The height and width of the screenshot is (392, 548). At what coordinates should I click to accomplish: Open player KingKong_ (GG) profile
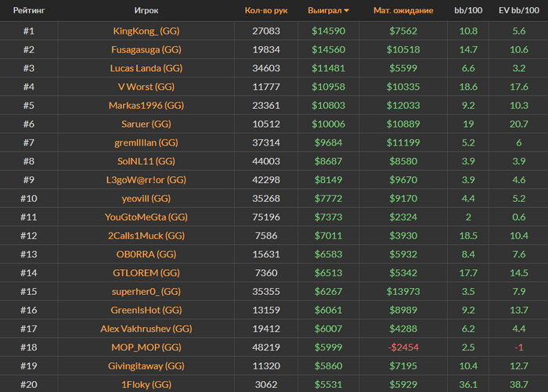click(146, 31)
